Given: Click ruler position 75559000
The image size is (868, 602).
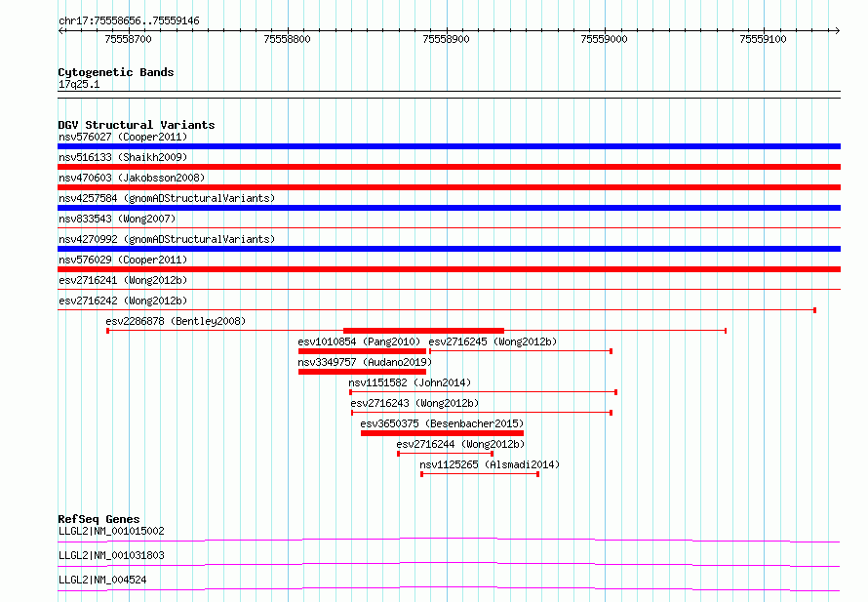Looking at the screenshot, I should click(x=604, y=39).
